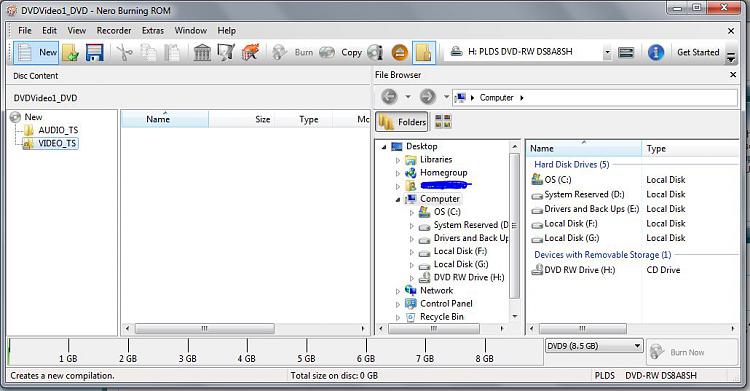The width and height of the screenshot is (750, 391).
Task: Expand the Libraries tree node
Action: click(398, 160)
